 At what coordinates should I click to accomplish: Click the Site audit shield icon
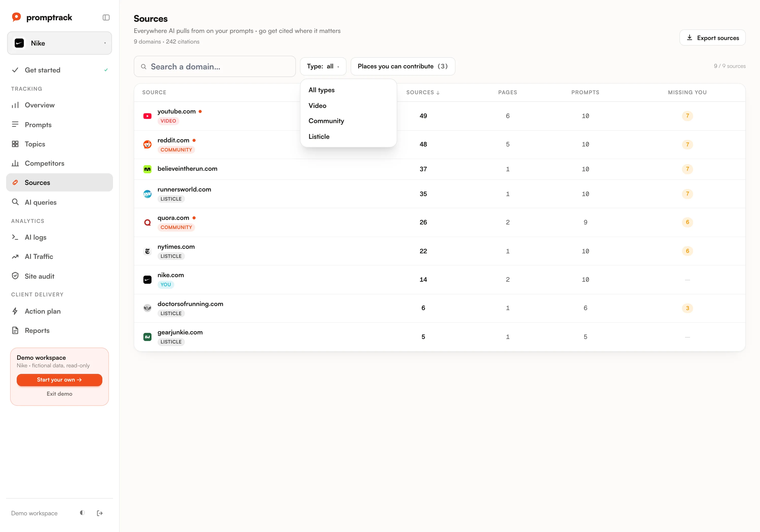15,276
